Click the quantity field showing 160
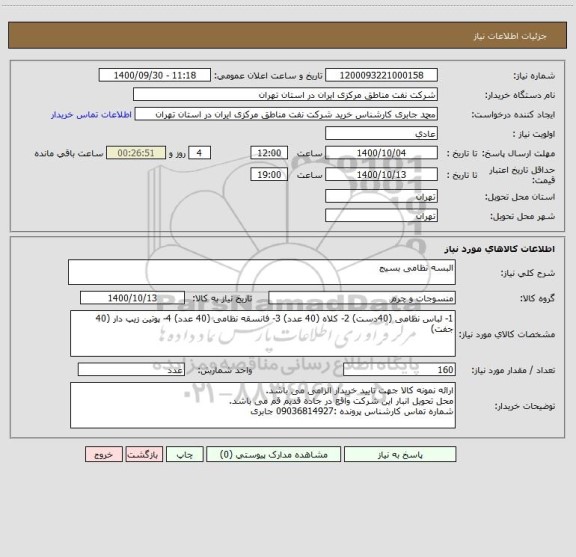The height and width of the screenshot is (557, 576). (399, 370)
